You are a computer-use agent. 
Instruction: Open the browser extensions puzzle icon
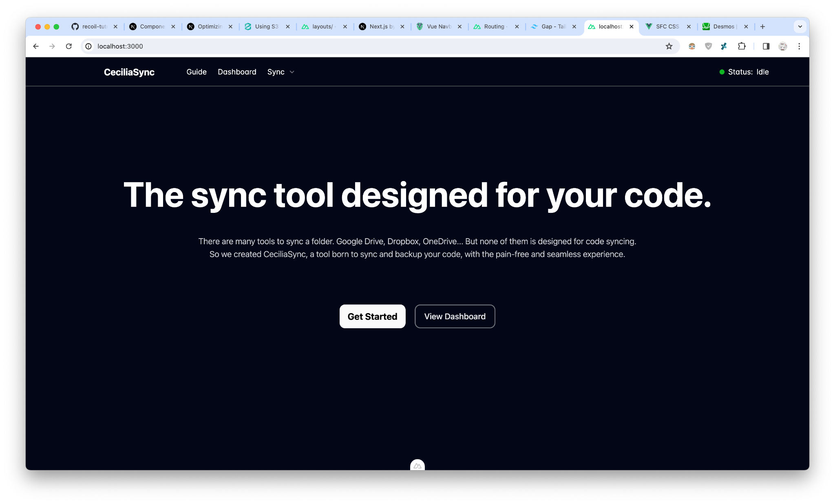(742, 46)
